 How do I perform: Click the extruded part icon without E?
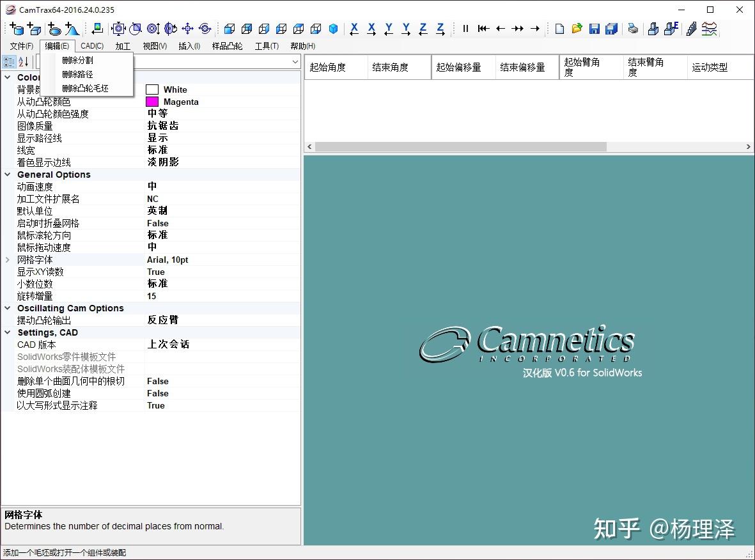click(653, 29)
